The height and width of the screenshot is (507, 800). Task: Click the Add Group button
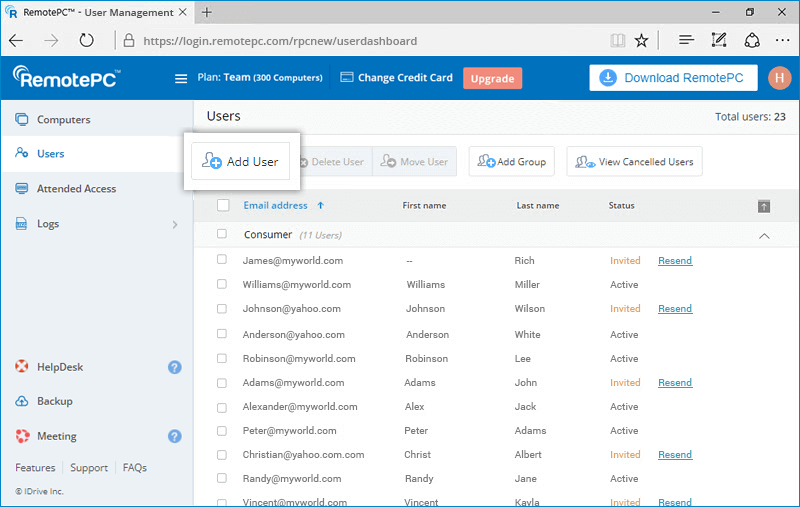point(512,162)
